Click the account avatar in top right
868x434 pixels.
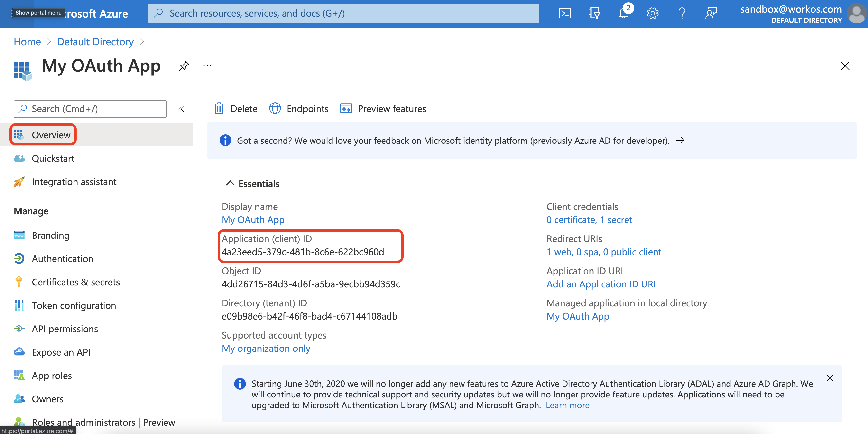pos(857,13)
